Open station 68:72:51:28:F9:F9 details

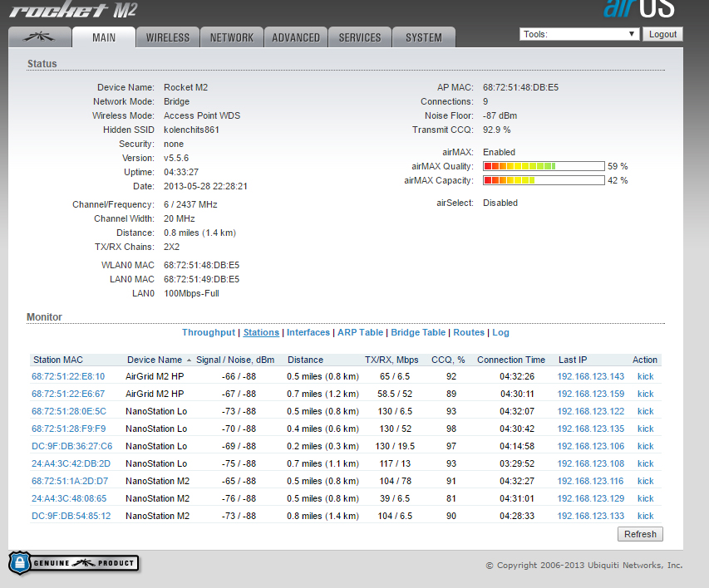[x=69, y=429]
